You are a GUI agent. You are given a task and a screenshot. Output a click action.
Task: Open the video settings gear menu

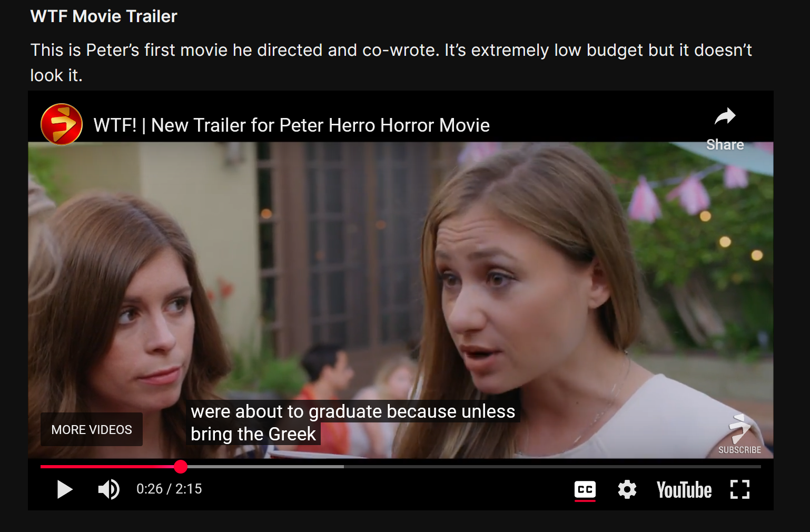click(627, 489)
